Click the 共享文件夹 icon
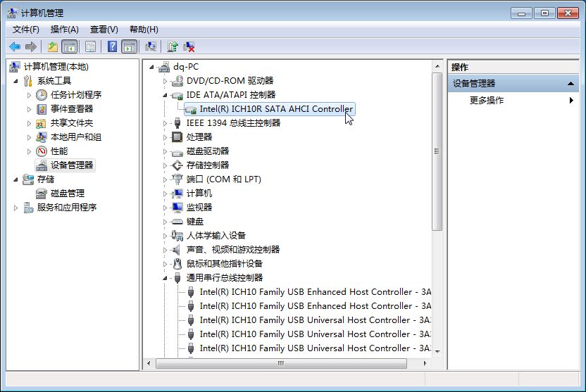586x392 pixels. tap(41, 123)
